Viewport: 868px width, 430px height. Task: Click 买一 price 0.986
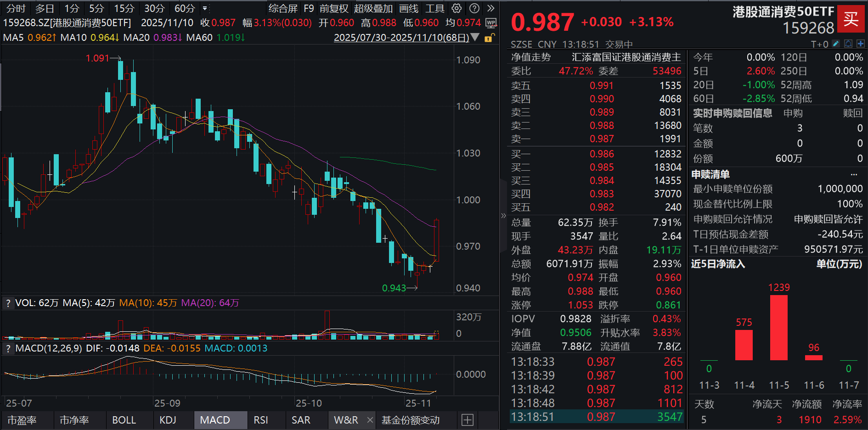(x=602, y=154)
